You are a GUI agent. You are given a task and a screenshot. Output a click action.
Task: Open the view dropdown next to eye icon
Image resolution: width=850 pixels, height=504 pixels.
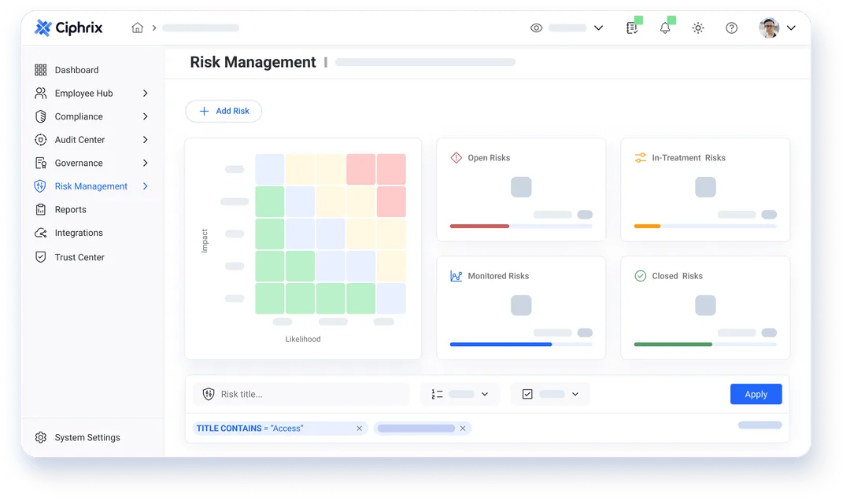[x=598, y=28]
